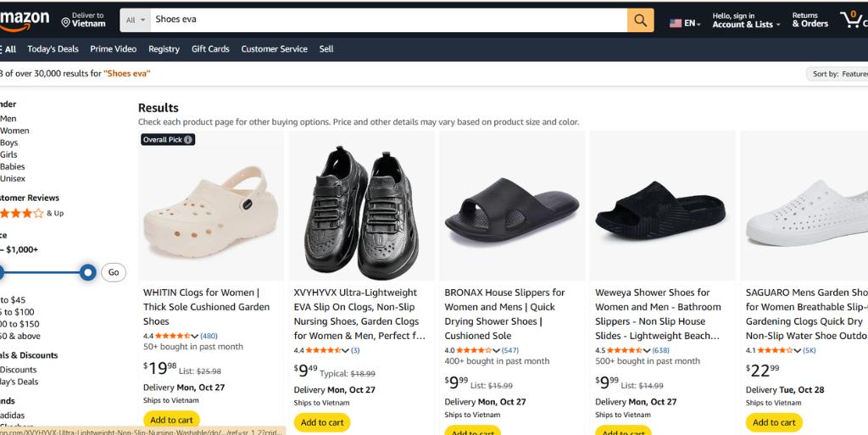
Task: Click the US flag language icon
Action: coord(676,24)
